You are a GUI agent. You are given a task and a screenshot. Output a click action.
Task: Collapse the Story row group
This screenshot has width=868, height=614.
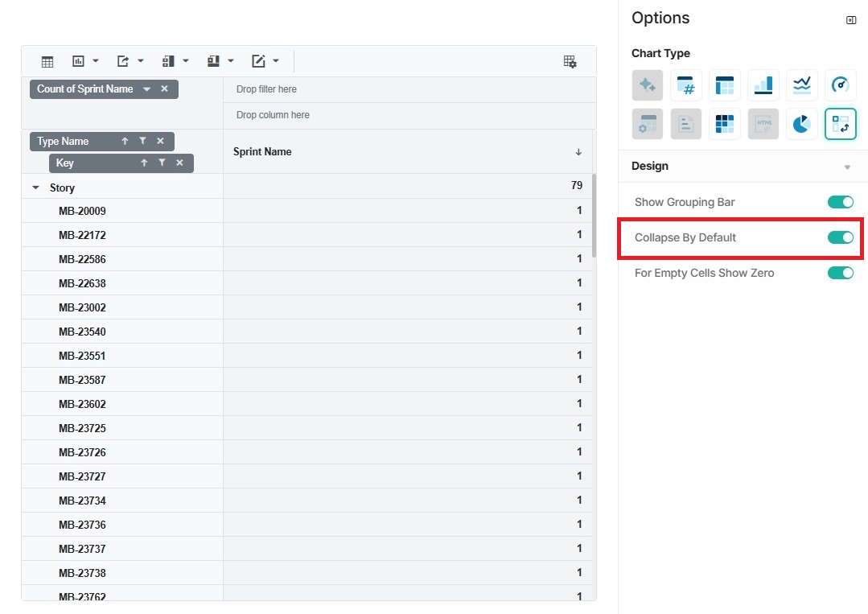(x=35, y=187)
